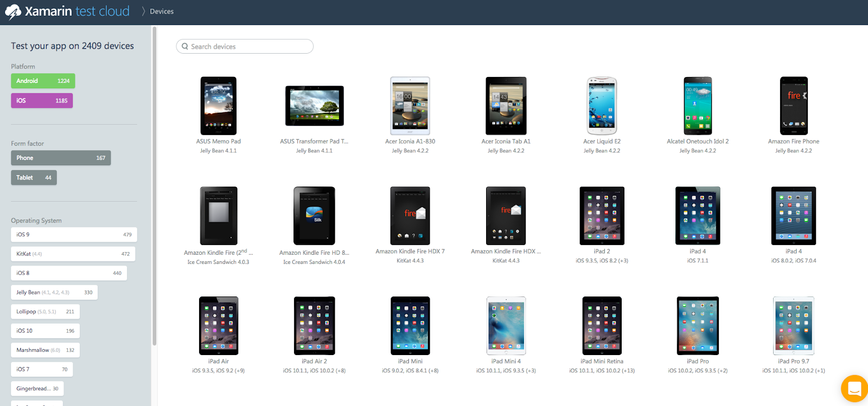Filter devices by Lollipop
The height and width of the screenshot is (406, 868).
(45, 312)
